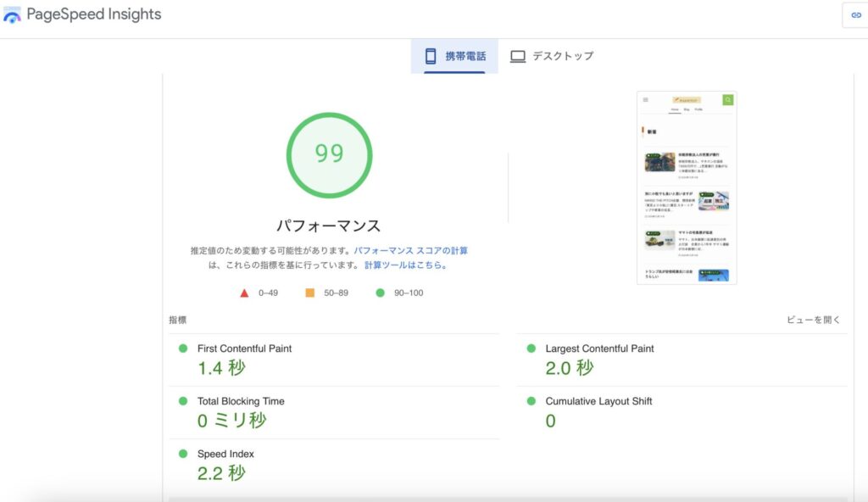Select the Total Blocking Time metric

click(x=241, y=401)
